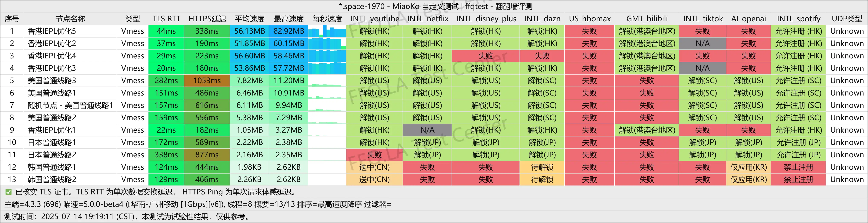
Task: Click the 56.13MB average speed cell
Action: coord(249,31)
